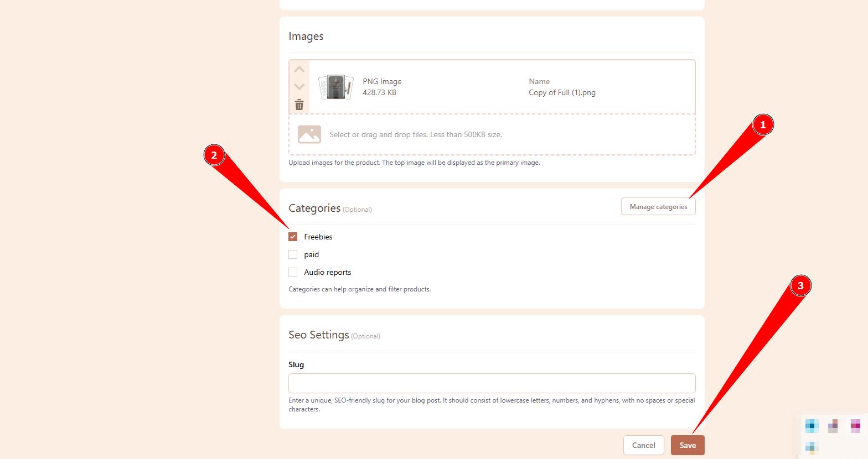Click the blue pixelated icon in bottom-right panel
The height and width of the screenshot is (459, 868).
pos(812,426)
